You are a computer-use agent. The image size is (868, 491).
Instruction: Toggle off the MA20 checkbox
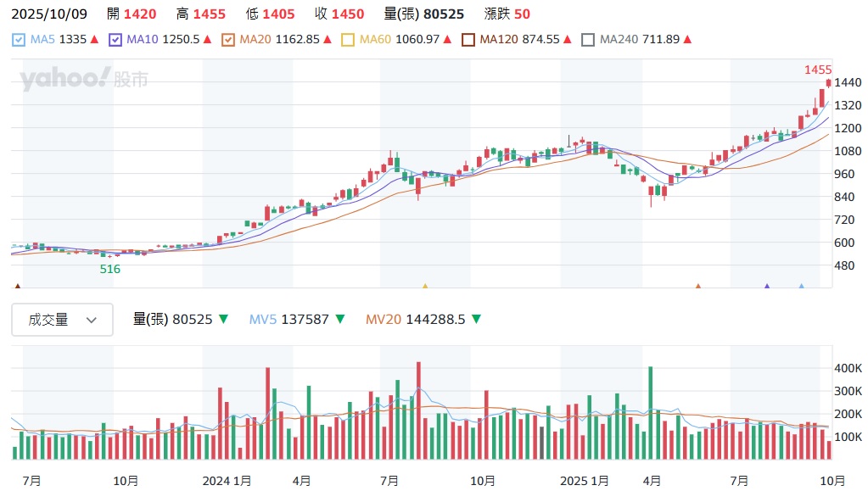click(227, 40)
